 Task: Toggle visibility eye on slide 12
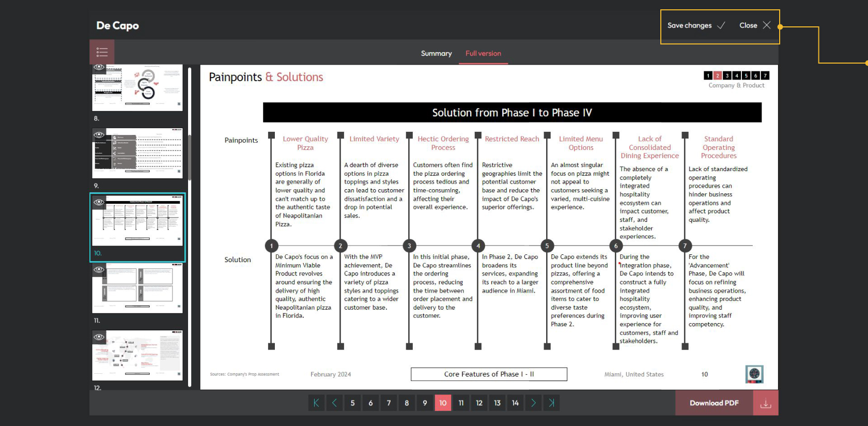[99, 337]
